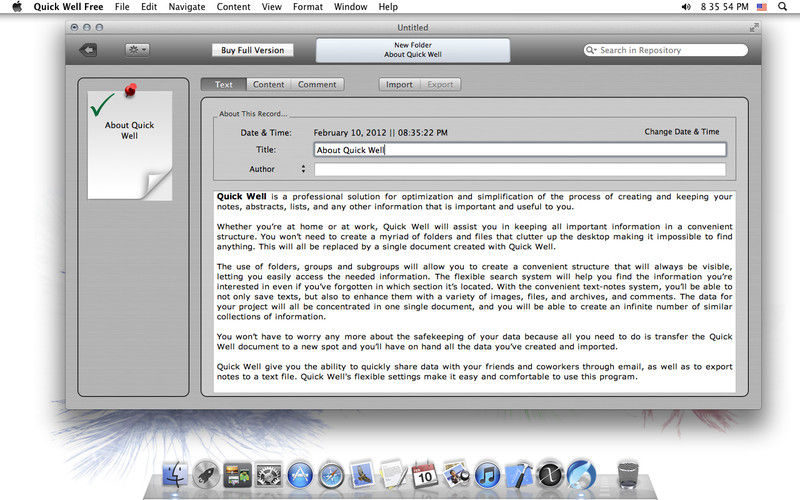Open Xcode hammer icon in dock
The image size is (800, 500).
519,475
